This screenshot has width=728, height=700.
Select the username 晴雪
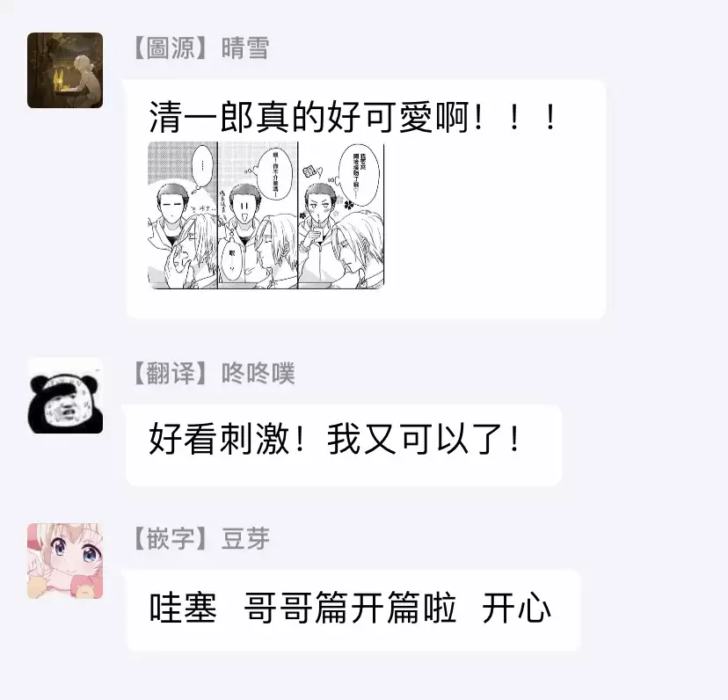point(245,48)
